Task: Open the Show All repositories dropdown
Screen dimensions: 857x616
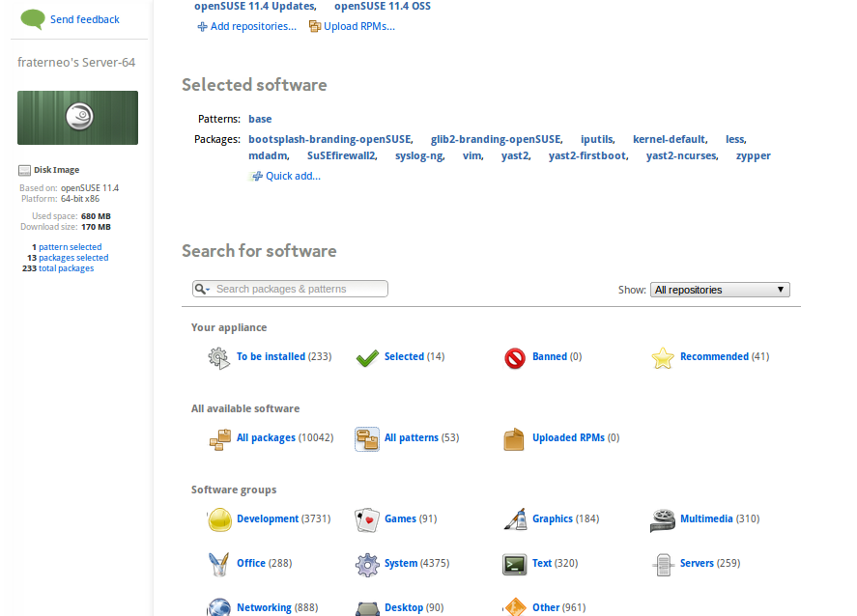Action: pos(720,290)
